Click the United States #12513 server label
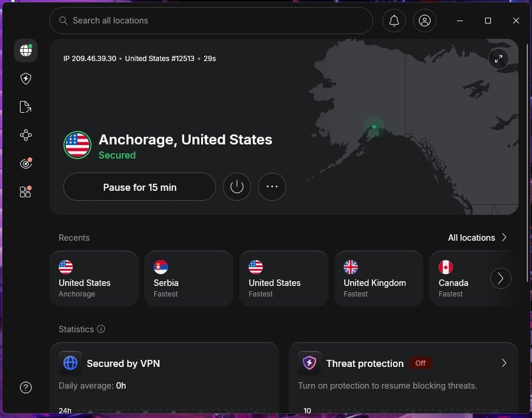The image size is (532, 418). (160, 58)
